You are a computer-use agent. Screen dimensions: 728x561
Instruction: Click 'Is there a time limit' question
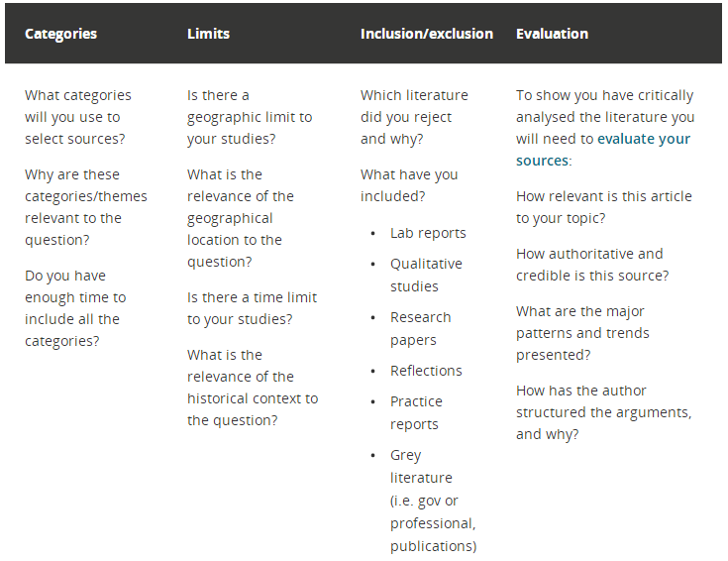tap(252, 308)
